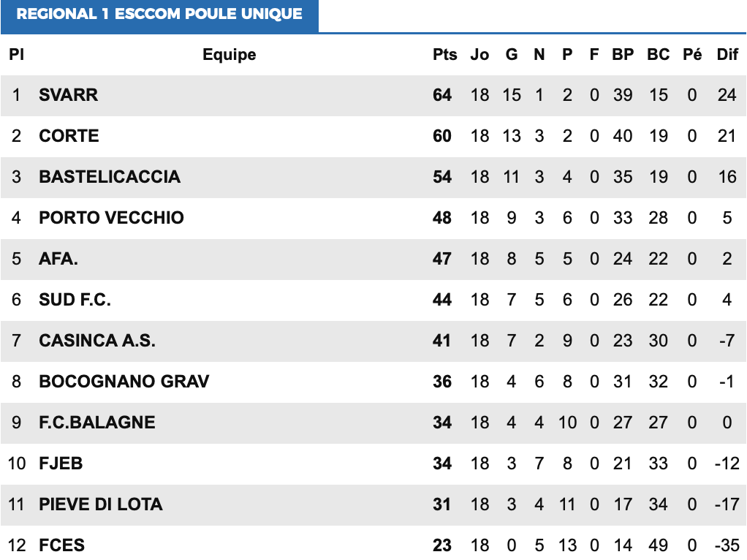Viewport: 747px width, 560px height.
Task: Click the SUD F.C. team name
Action: [x=75, y=300]
